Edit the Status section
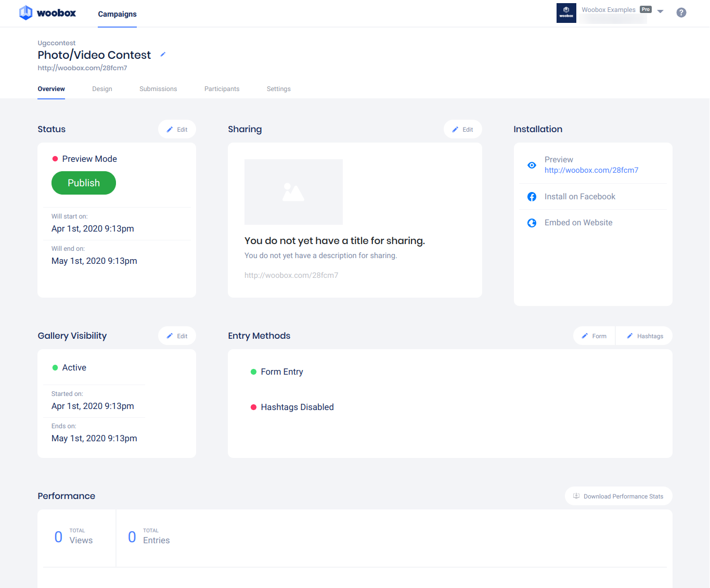The image size is (710, 588). click(177, 130)
